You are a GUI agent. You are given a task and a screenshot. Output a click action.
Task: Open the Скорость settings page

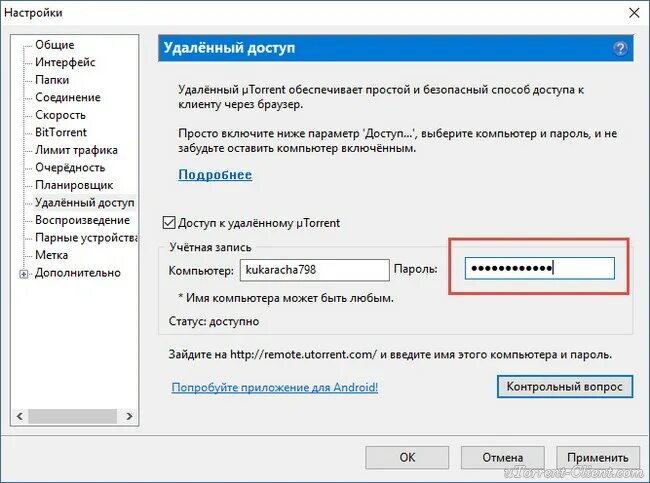click(x=61, y=115)
